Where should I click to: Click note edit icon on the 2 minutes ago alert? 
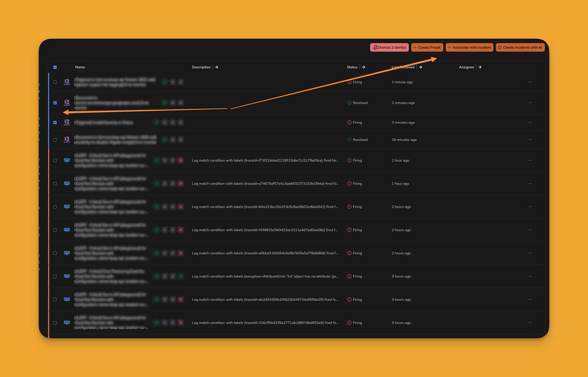(x=181, y=103)
